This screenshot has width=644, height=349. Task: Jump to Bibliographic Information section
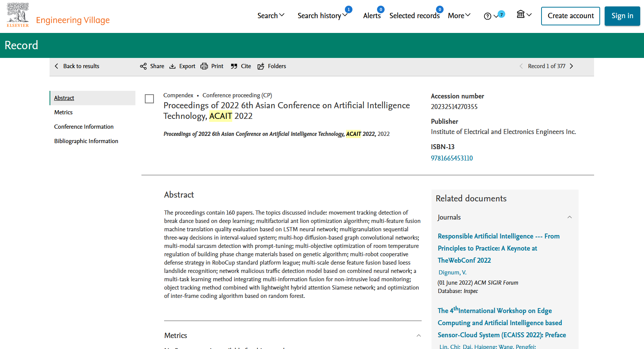pyautogui.click(x=86, y=141)
